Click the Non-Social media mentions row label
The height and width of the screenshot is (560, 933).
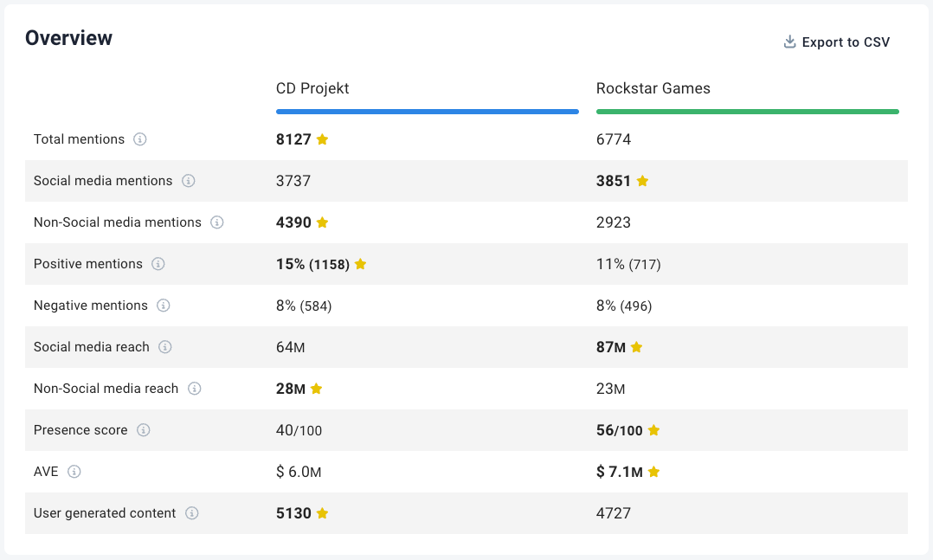(118, 222)
